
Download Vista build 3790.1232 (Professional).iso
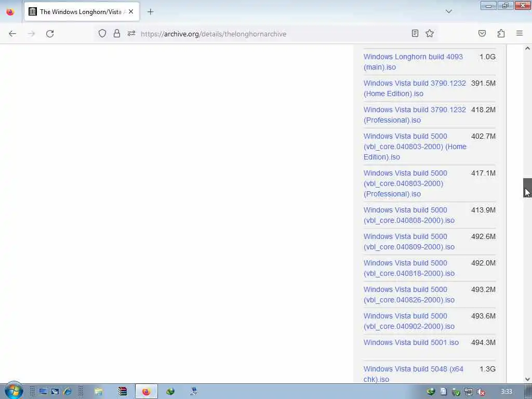click(415, 115)
